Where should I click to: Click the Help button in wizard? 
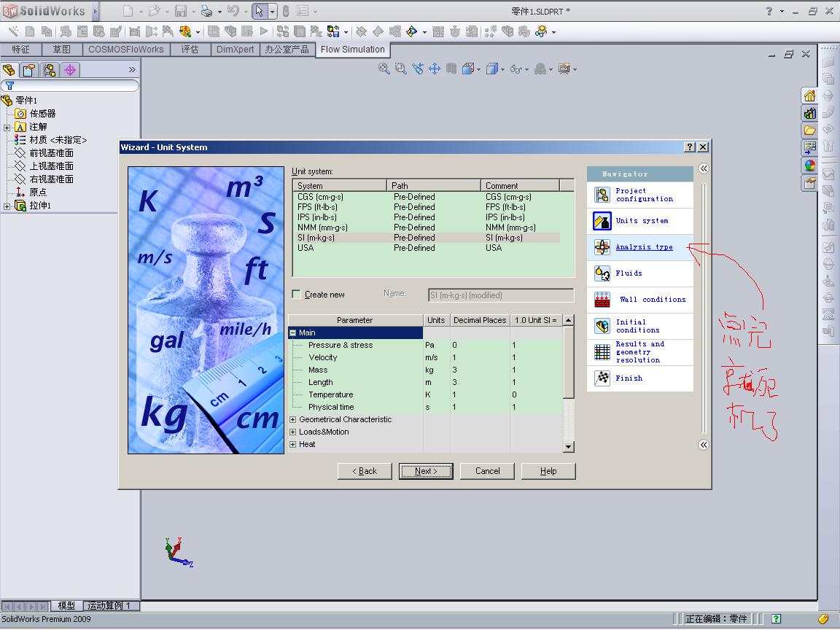coord(548,471)
